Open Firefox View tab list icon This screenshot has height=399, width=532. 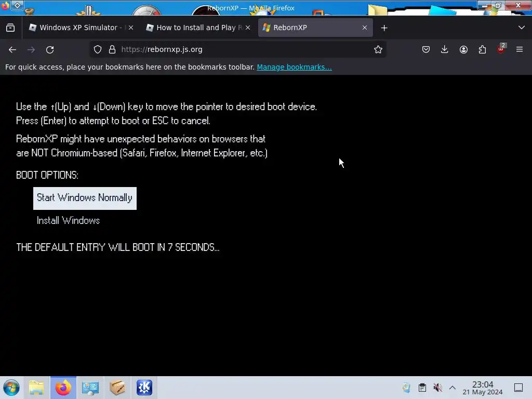click(10, 28)
